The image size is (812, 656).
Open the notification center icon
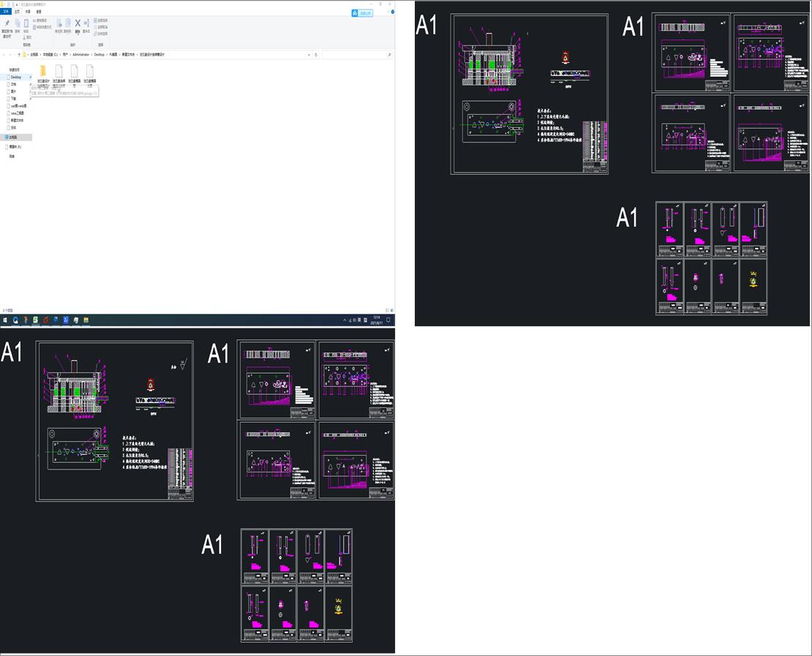(388, 320)
